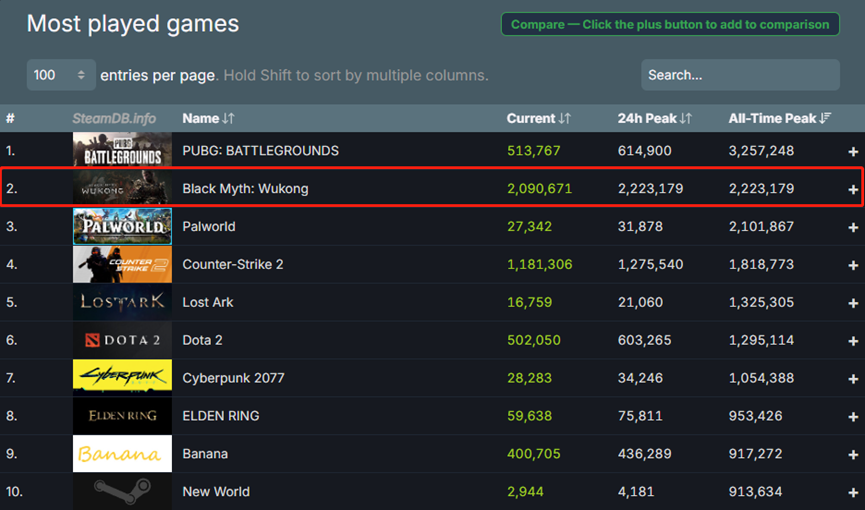The width and height of the screenshot is (865, 510).
Task: Add ELDEN RING to comparison
Action: [853, 417]
